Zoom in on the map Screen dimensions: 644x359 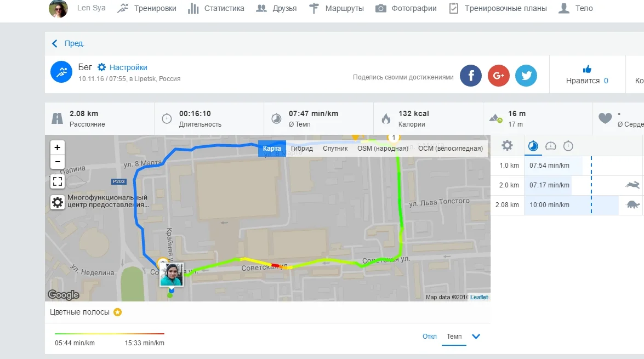coord(58,147)
